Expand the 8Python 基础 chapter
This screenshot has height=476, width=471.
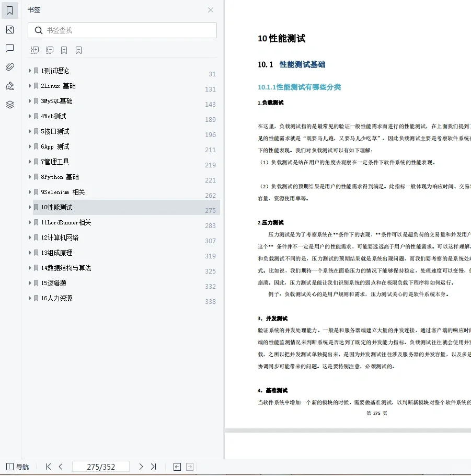coord(30,177)
